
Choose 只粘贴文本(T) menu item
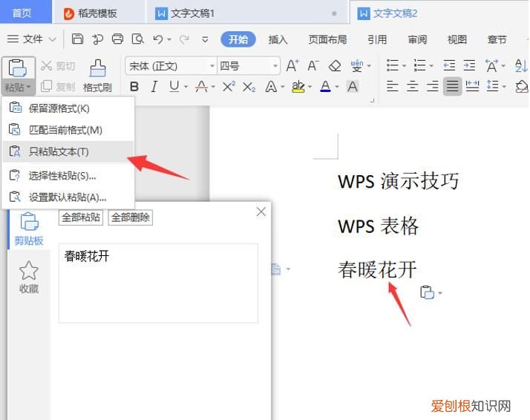click(x=68, y=151)
